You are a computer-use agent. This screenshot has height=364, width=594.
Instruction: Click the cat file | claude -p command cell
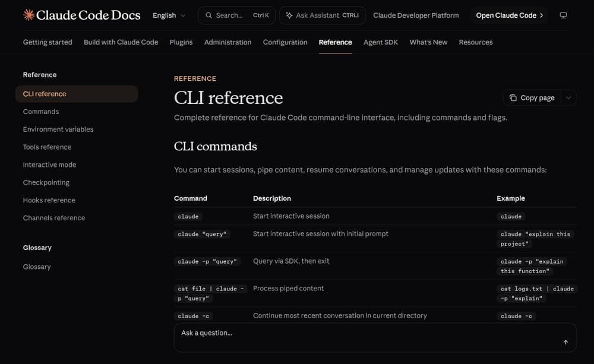(x=211, y=293)
